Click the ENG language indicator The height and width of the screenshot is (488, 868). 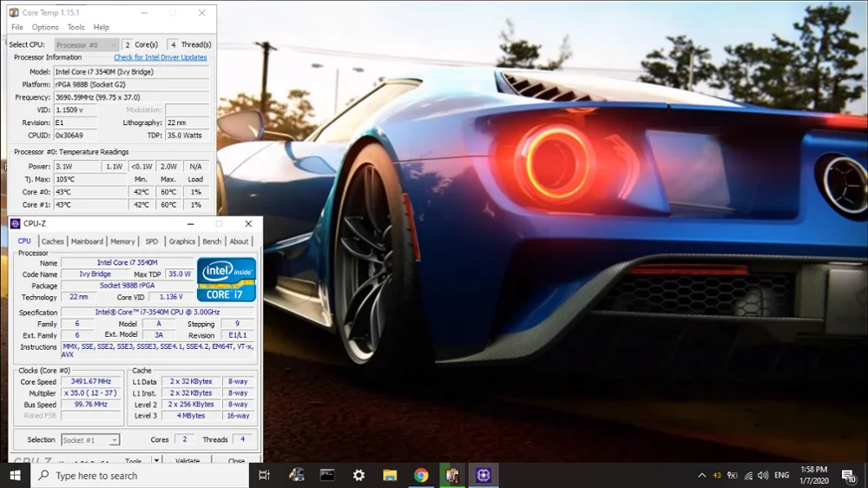782,475
